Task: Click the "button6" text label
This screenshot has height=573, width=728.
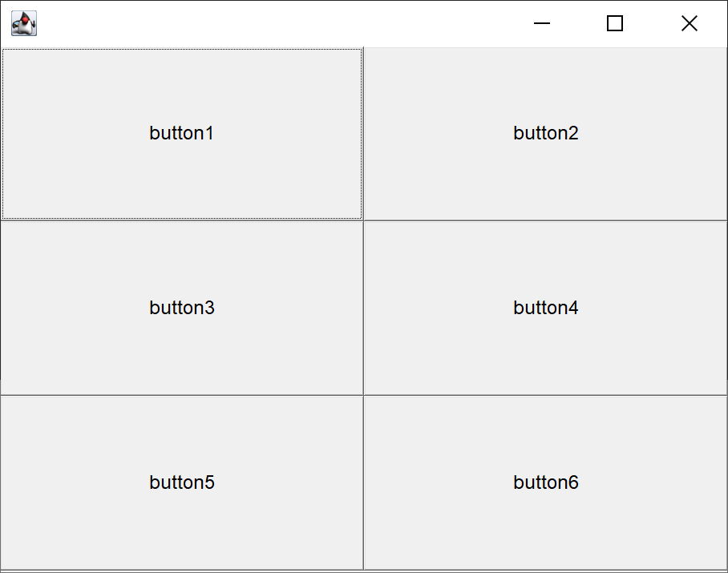Action: pos(545,482)
